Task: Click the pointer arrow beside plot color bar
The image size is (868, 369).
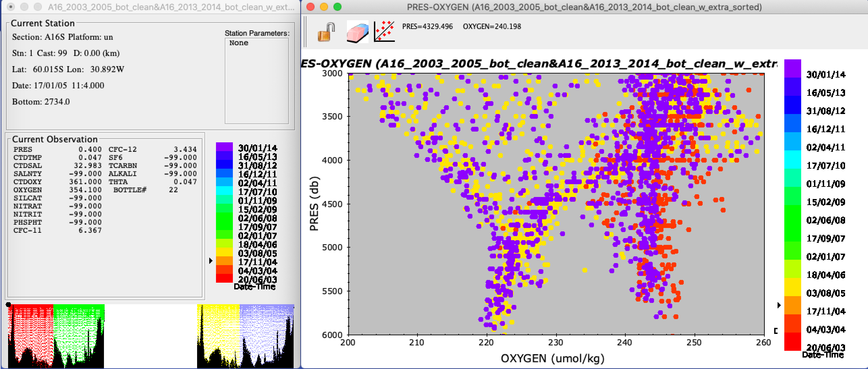Action: (779, 305)
